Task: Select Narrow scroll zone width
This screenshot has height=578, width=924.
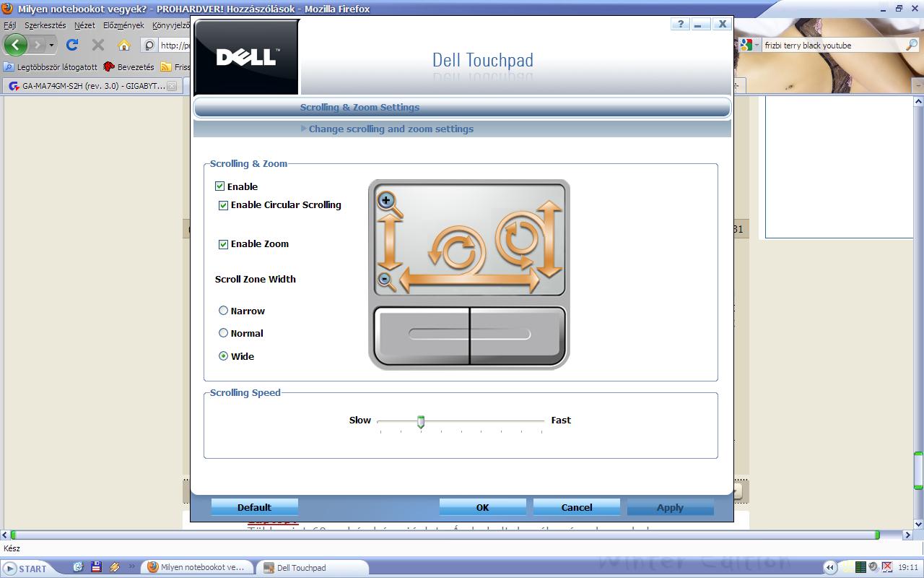Action: coord(224,311)
